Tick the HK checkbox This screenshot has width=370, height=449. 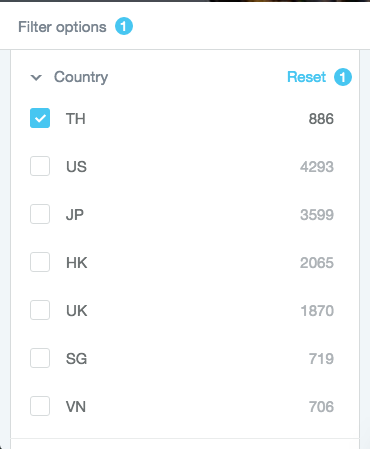40,262
